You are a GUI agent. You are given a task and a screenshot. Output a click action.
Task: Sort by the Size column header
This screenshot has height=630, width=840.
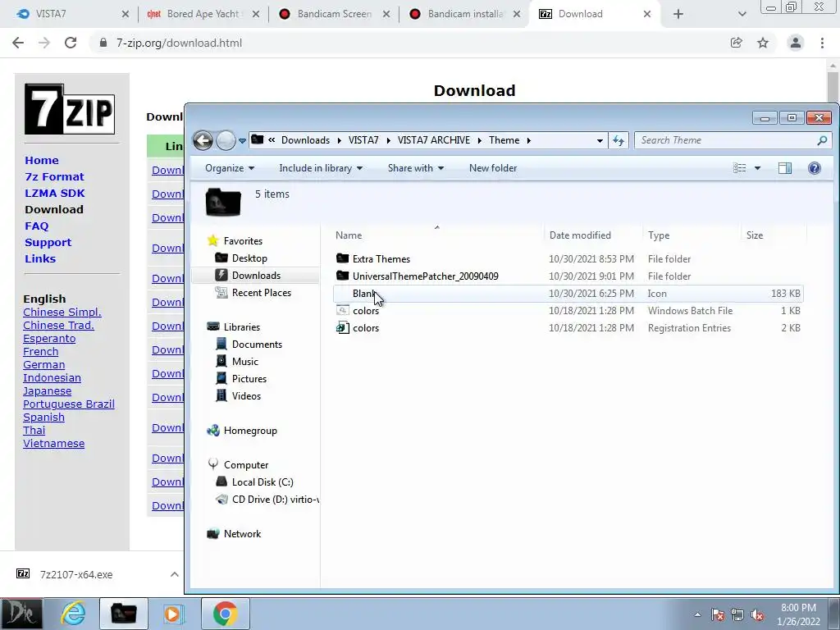pos(774,235)
